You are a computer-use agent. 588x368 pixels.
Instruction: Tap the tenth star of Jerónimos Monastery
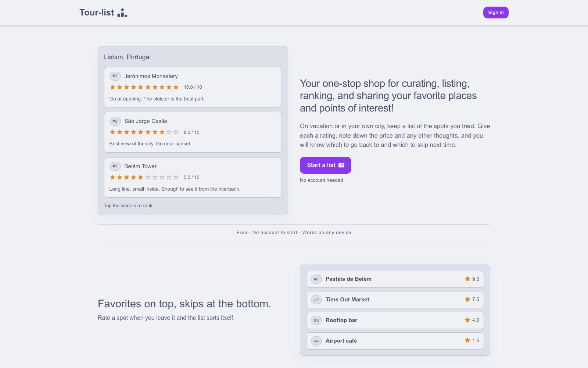pos(176,87)
